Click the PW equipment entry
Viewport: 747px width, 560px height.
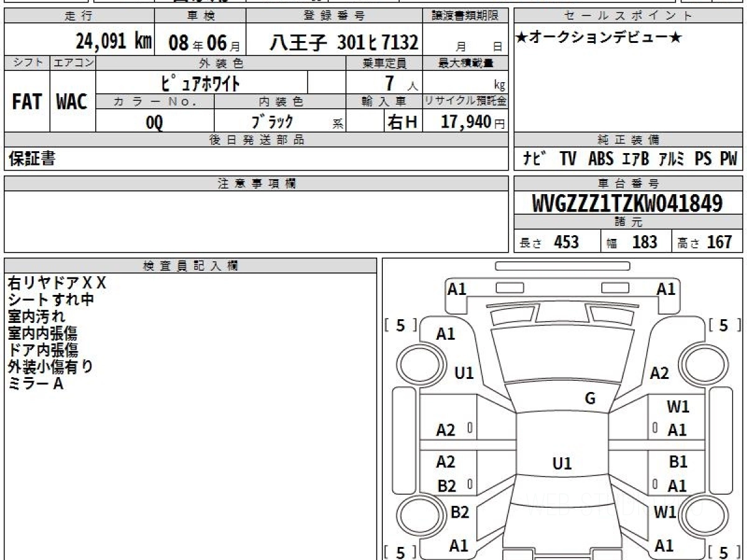point(728,159)
